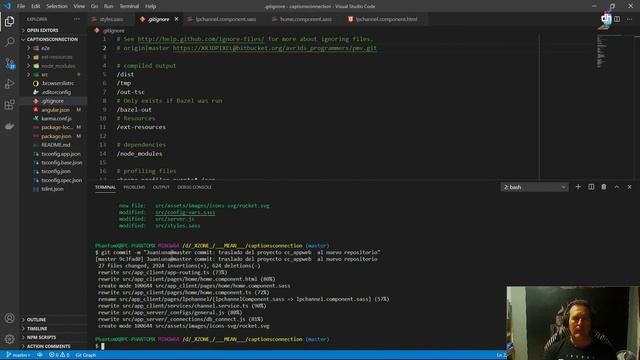Image resolution: width=640 pixels, height=360 pixels.
Task: Collapse the CAPTIONSCONNECTION folder section
Action: (x=52, y=39)
